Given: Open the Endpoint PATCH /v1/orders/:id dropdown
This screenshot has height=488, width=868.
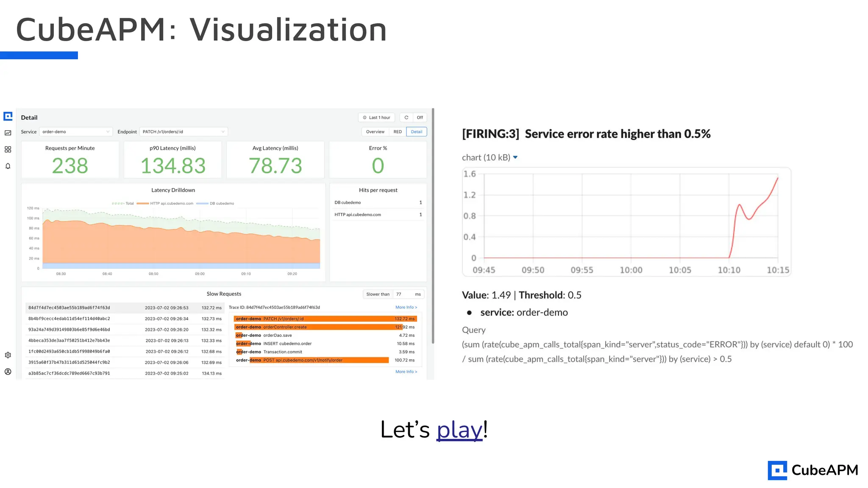Looking at the screenshot, I should pyautogui.click(x=184, y=132).
